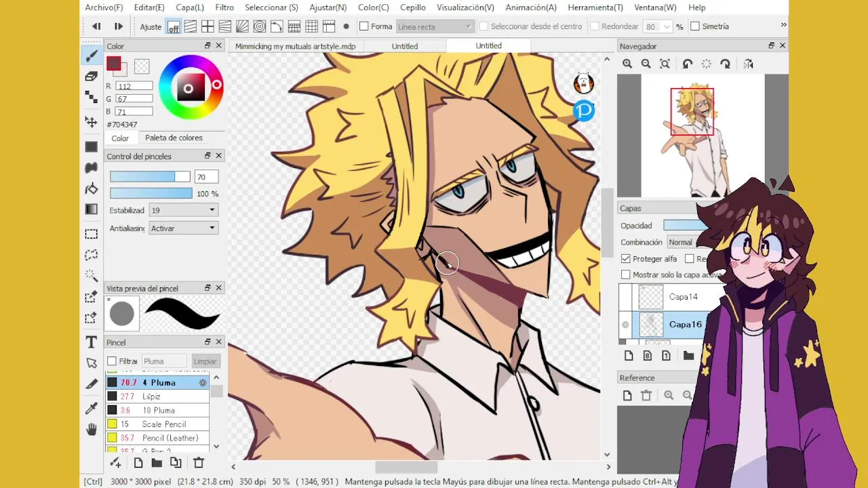Open the Animación menu
868x488 pixels.
pos(531,7)
